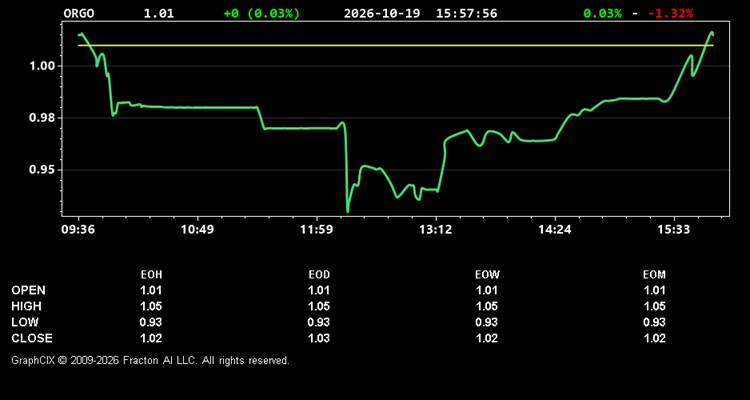Click the OPEN value in the EOH column
This screenshot has height=400, width=750.
click(151, 290)
